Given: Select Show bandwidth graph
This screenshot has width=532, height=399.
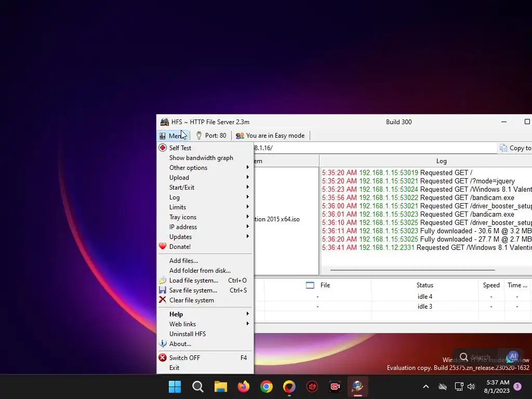Looking at the screenshot, I should [x=205, y=158].
